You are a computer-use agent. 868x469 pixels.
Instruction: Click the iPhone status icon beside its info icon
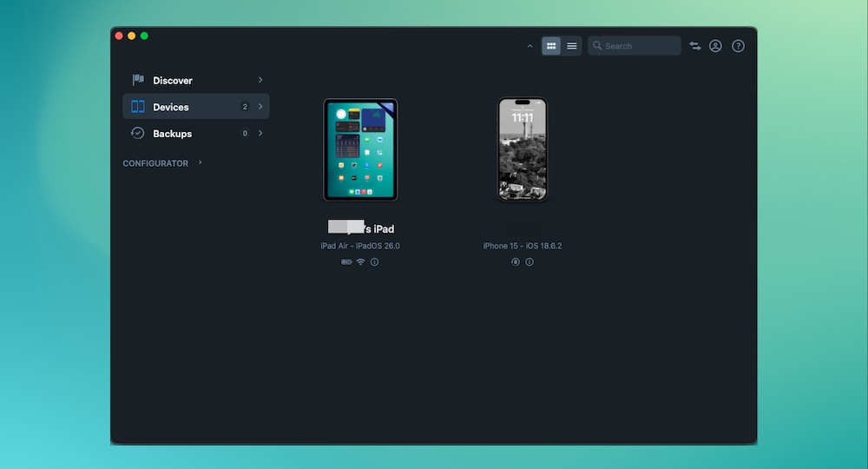(516, 262)
